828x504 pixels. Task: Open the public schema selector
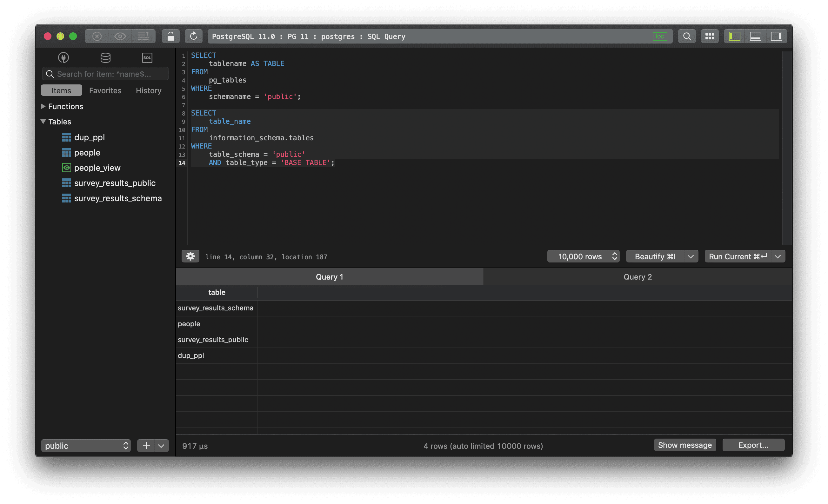point(86,446)
